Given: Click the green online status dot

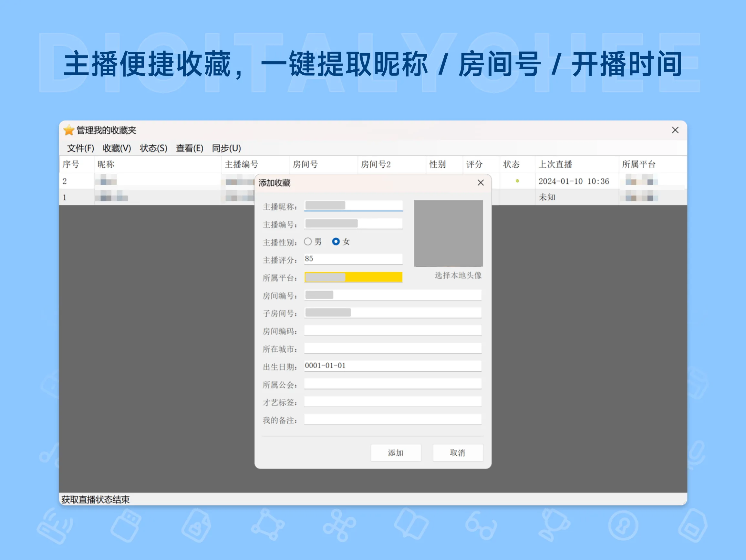Looking at the screenshot, I should 517,181.
